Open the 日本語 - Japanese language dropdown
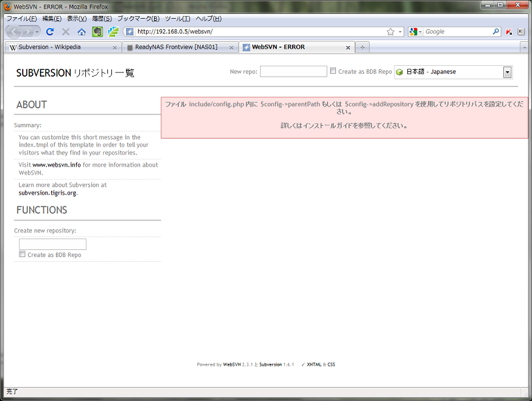The image size is (532, 401). point(453,72)
